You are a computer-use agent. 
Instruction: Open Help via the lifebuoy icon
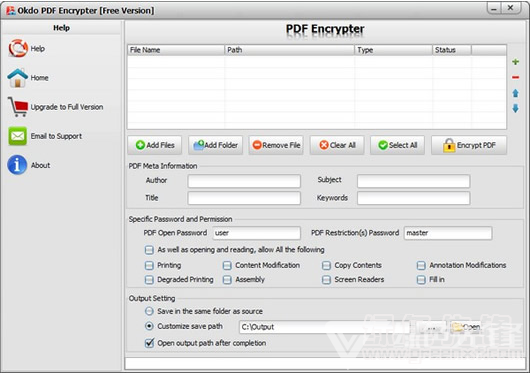tap(18, 48)
